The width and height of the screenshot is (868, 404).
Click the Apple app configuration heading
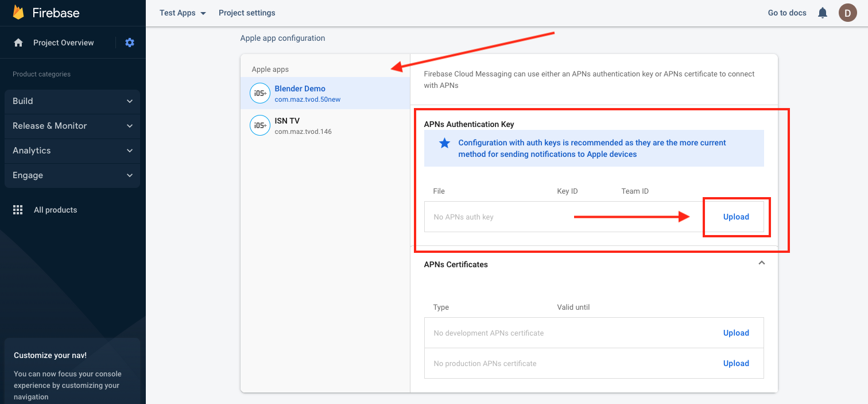(x=282, y=38)
